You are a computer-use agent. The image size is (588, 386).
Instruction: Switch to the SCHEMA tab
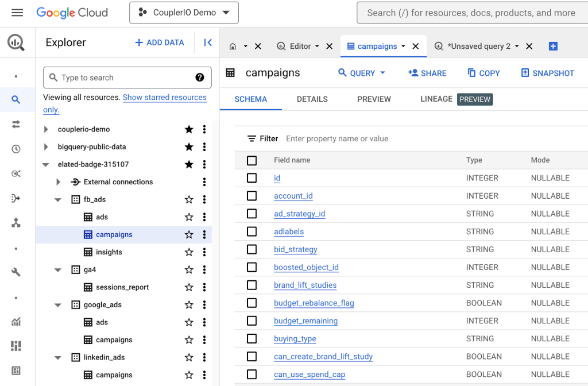pyautogui.click(x=251, y=99)
